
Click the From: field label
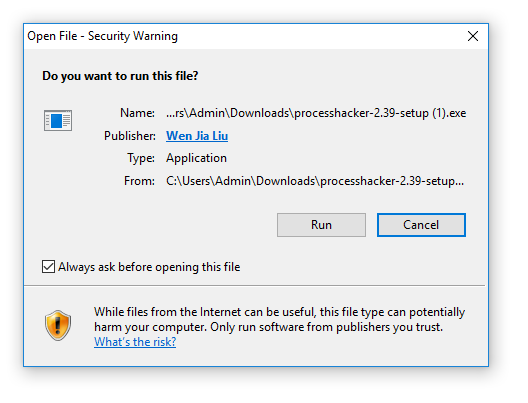pos(139,181)
